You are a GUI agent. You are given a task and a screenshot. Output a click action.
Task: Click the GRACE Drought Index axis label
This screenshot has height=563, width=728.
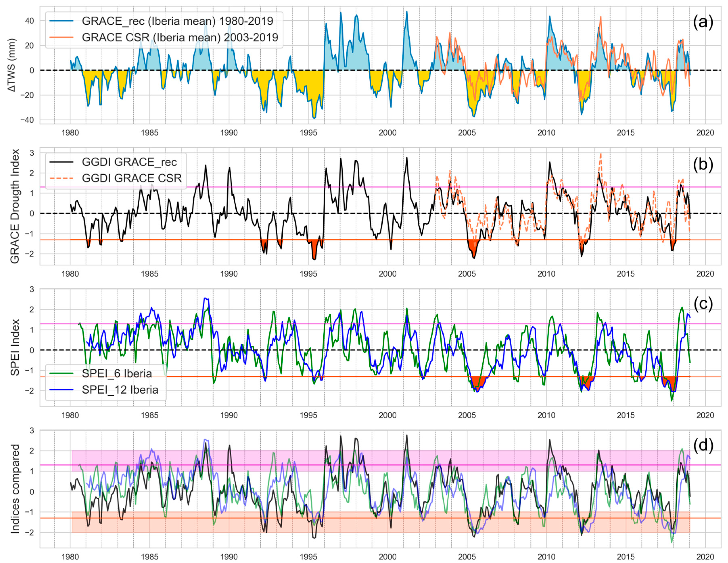point(15,206)
